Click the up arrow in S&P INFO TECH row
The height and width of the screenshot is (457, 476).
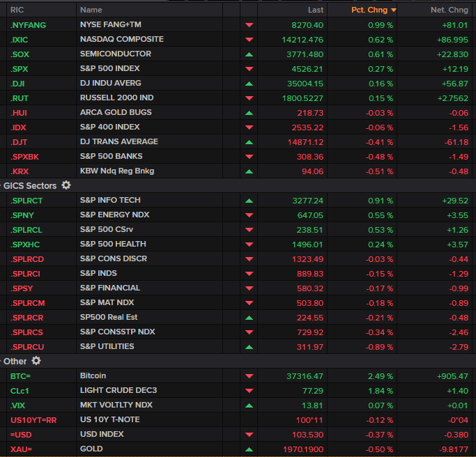(249, 201)
